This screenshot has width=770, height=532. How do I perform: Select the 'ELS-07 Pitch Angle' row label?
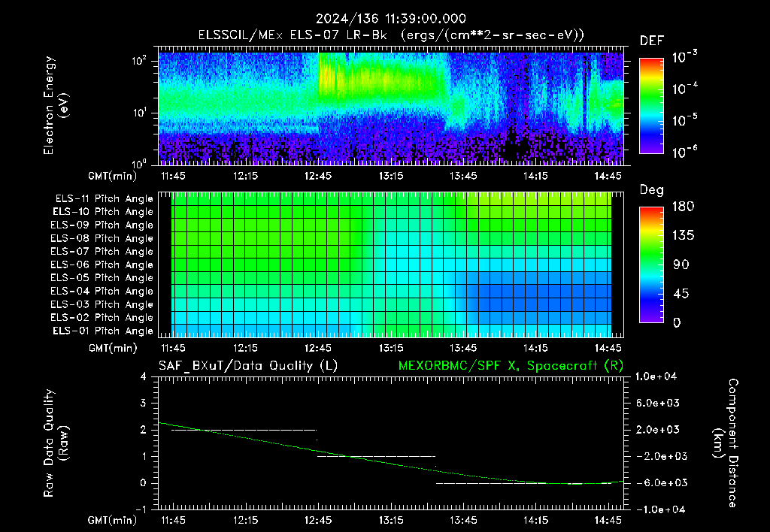(102, 251)
